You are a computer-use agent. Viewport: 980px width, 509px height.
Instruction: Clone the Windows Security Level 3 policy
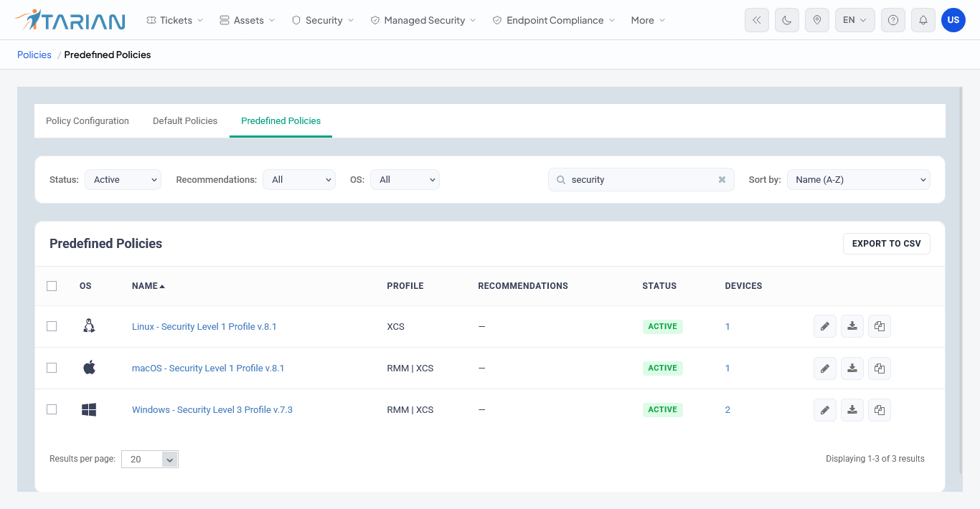coord(880,410)
